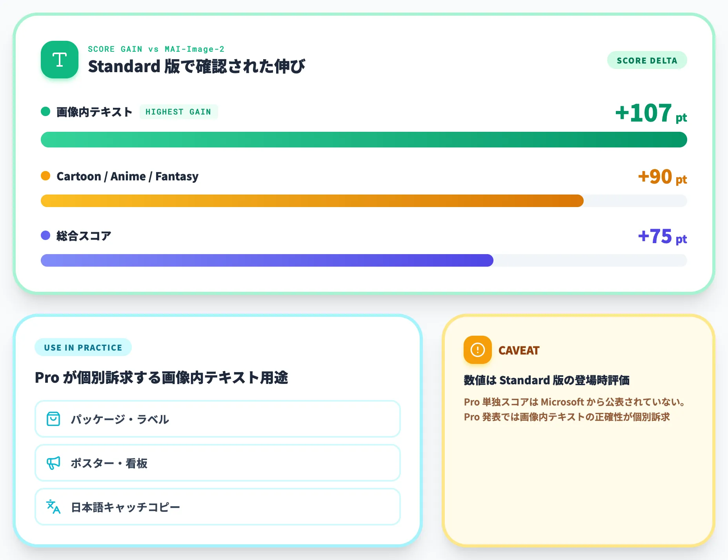
Task: Click the megaphone poster icon
Action: click(53, 463)
